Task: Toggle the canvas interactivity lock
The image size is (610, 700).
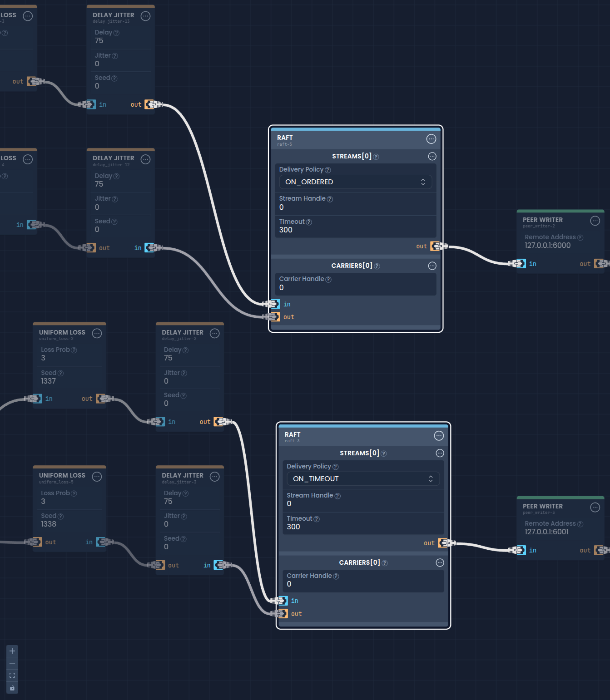Action: click(x=12, y=688)
